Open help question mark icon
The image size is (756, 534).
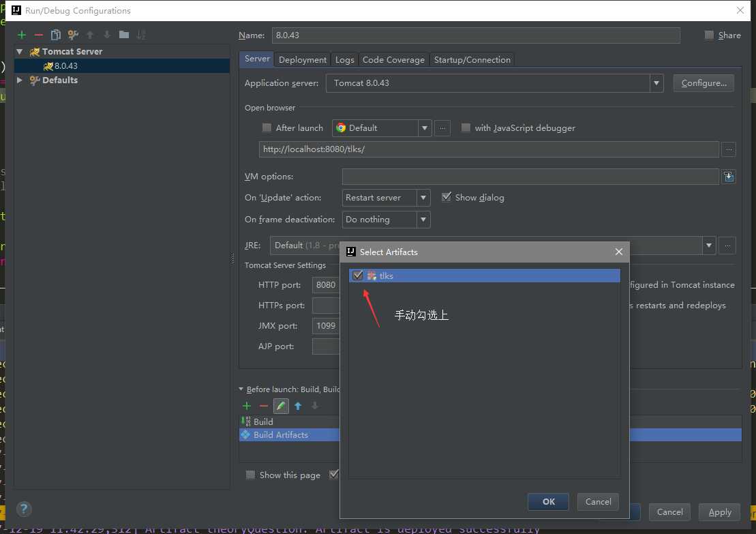point(24,509)
